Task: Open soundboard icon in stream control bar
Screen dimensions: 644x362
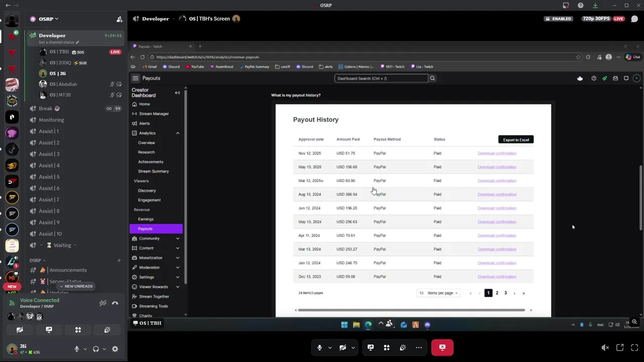Action: (403, 347)
